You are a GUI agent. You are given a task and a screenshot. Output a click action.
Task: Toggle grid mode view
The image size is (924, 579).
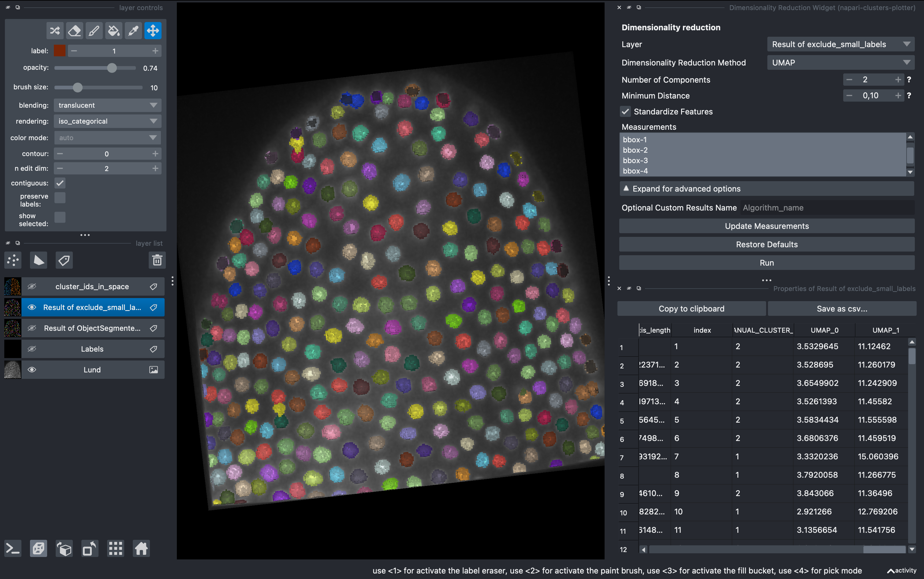[115, 549]
